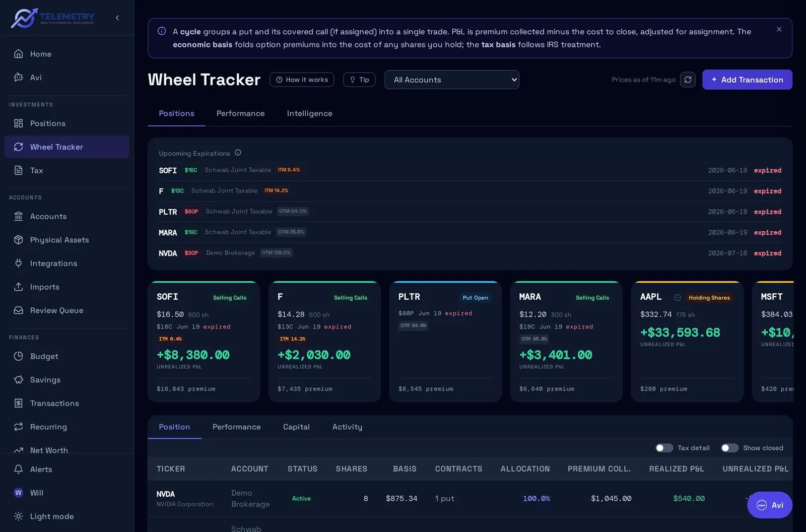Open the AAPL Holding Shares card
The height and width of the screenshot is (532, 806).
pos(687,342)
